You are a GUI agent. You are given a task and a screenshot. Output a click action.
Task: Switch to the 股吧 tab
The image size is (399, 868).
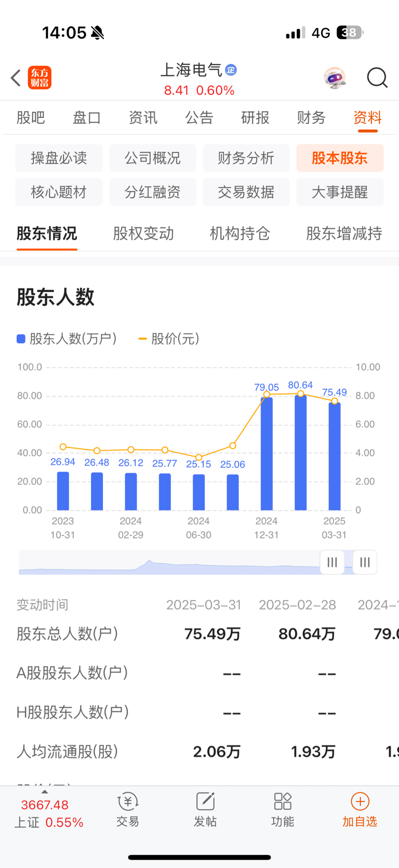coord(31,118)
